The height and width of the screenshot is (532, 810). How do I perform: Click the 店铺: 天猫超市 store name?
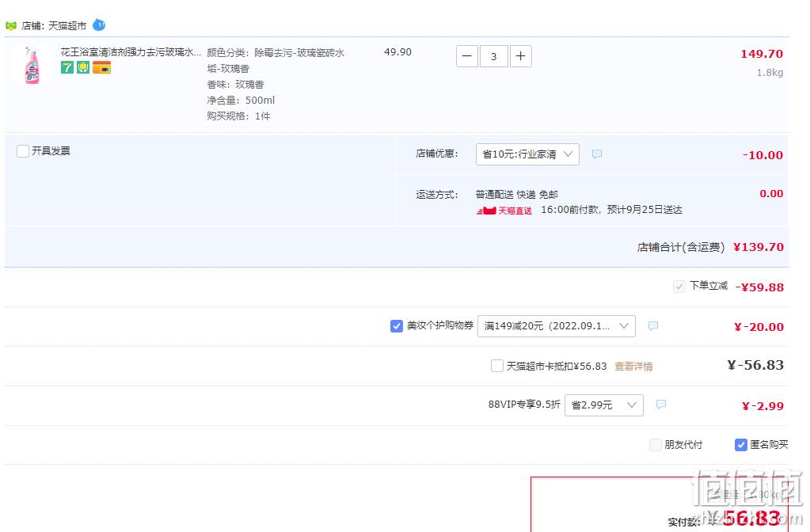click(54, 26)
